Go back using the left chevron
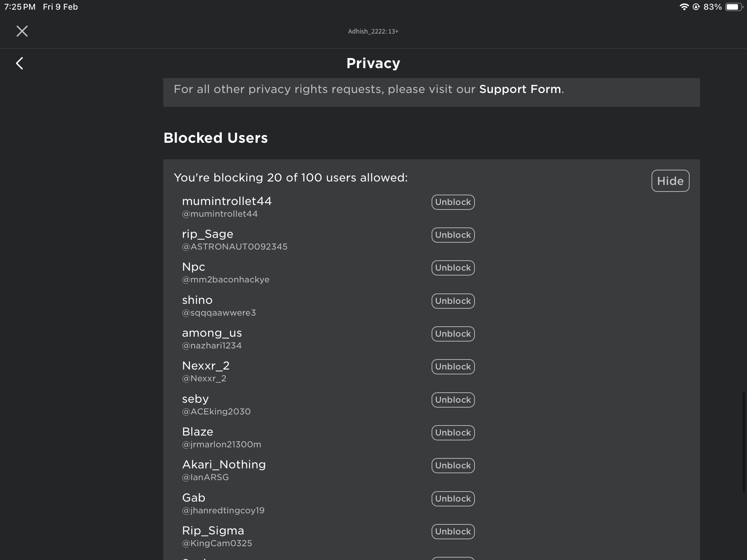The image size is (747, 560). point(20,63)
